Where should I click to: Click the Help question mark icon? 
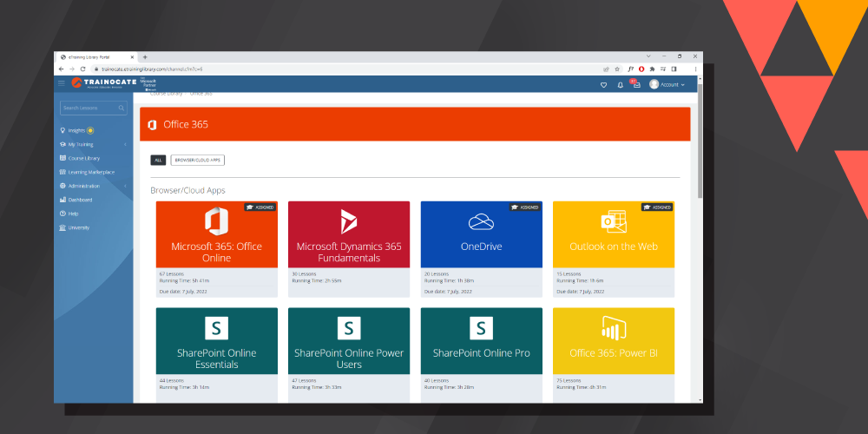[62, 214]
